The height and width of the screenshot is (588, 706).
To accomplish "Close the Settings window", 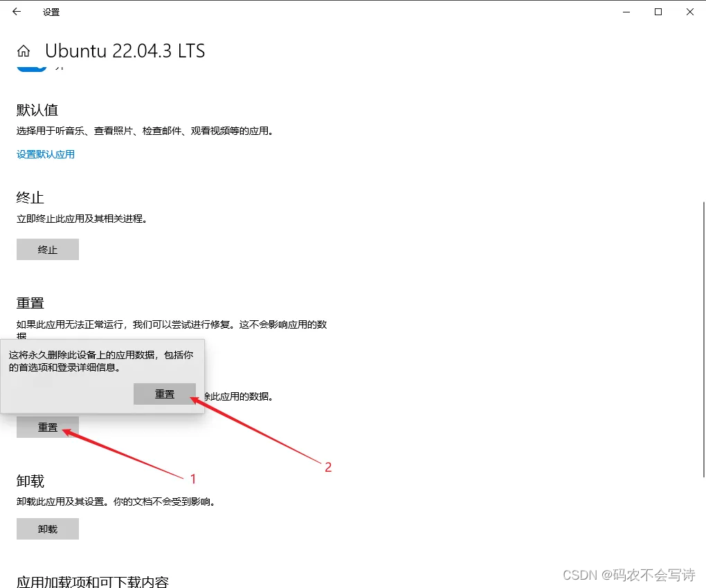I will pos(690,12).
